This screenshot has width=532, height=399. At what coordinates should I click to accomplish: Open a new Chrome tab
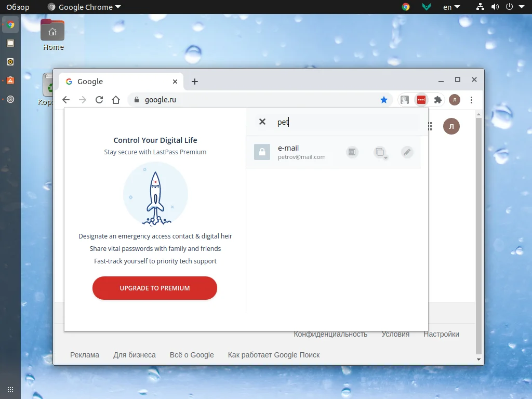[x=195, y=82]
